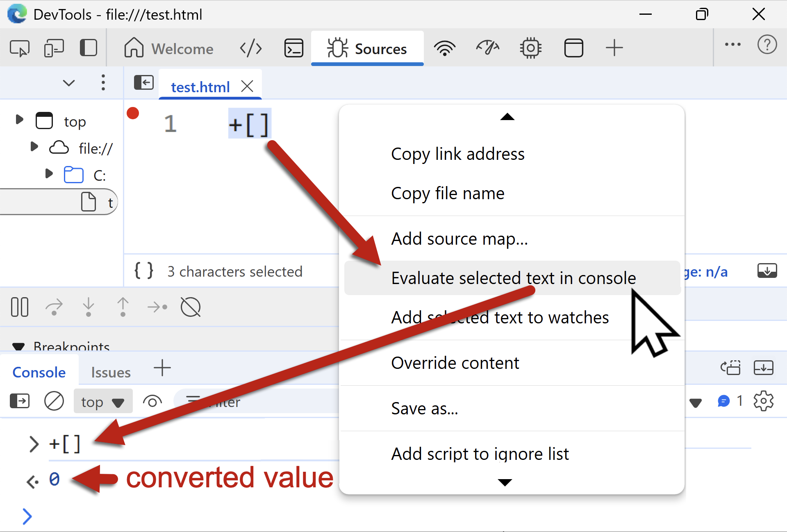Expand the top tree node

[x=19, y=120]
